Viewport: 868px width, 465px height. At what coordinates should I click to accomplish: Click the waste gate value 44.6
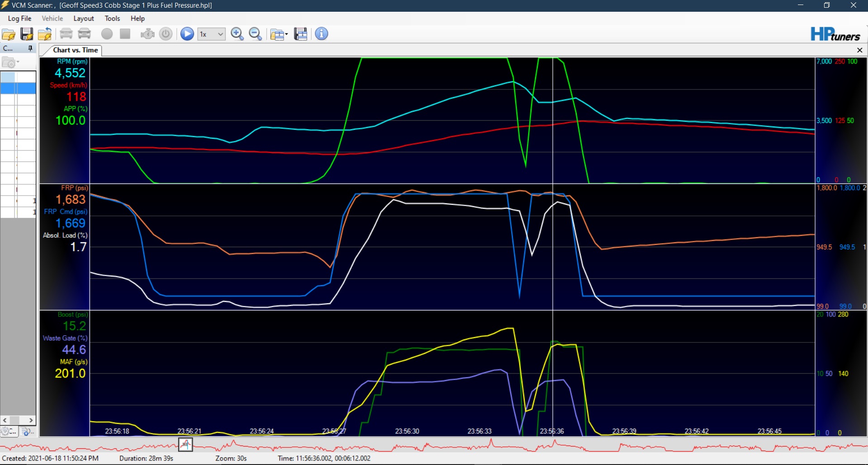point(74,350)
